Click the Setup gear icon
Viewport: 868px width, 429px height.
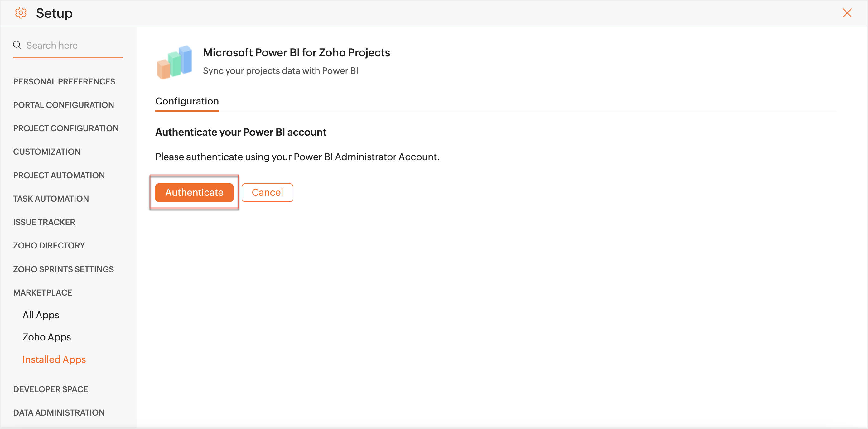coord(21,13)
